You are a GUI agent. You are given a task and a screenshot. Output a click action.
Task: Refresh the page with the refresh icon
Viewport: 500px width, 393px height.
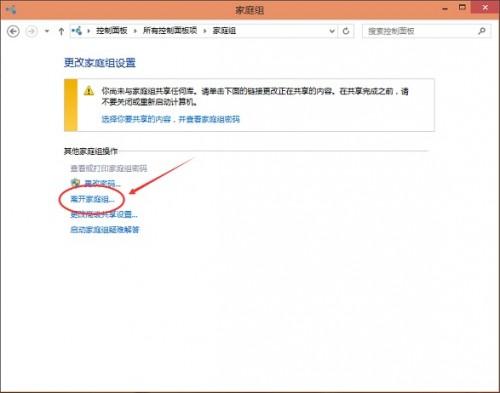pyautogui.click(x=346, y=31)
